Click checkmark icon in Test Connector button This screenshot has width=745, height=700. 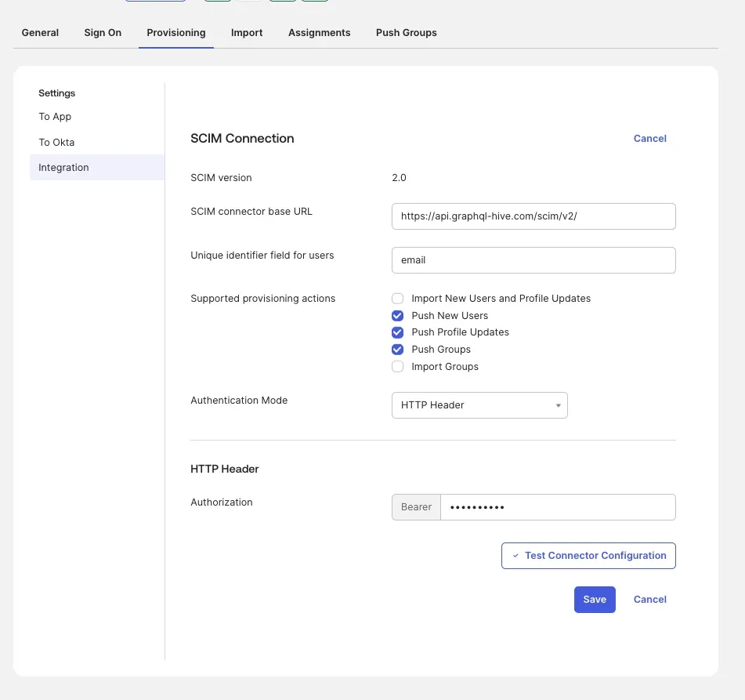click(515, 556)
